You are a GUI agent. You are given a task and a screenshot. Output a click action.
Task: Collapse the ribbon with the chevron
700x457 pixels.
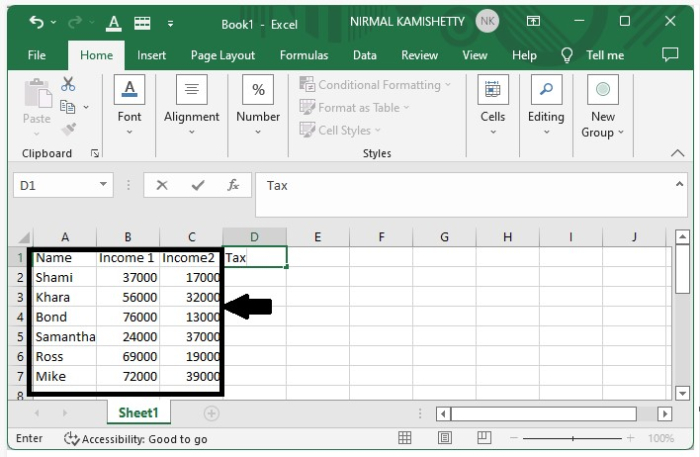(x=677, y=153)
